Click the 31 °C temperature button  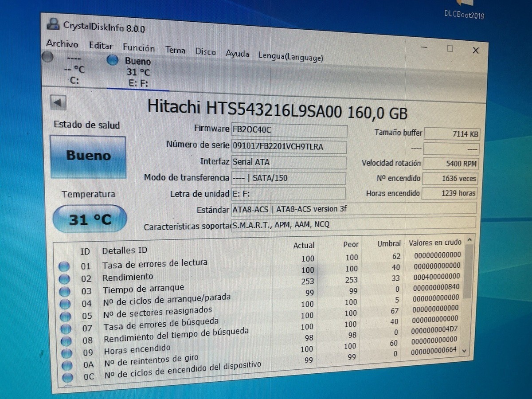(x=89, y=219)
